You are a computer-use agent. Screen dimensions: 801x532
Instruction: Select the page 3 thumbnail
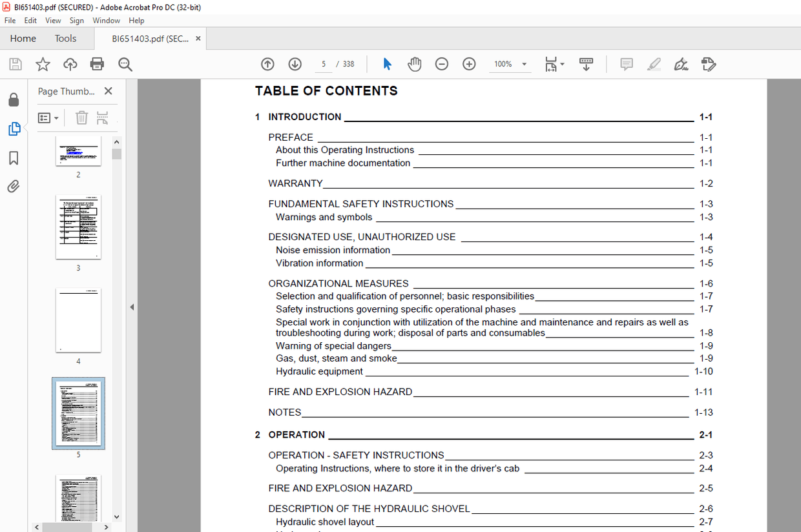(78, 227)
